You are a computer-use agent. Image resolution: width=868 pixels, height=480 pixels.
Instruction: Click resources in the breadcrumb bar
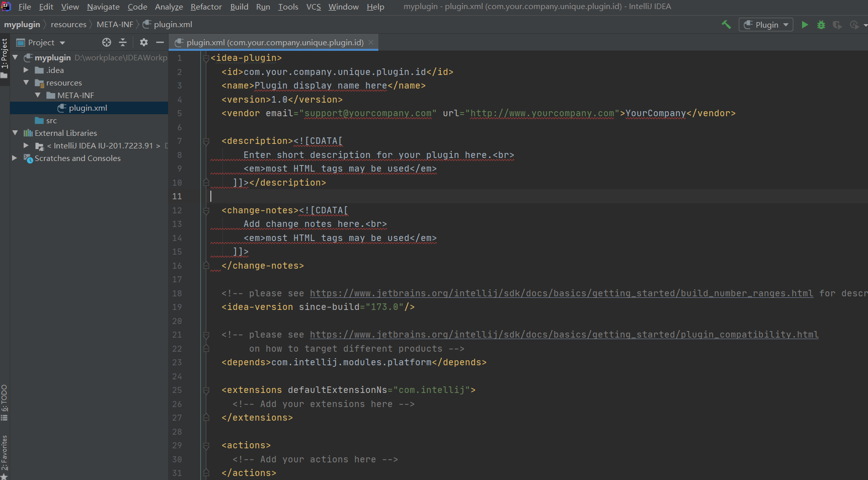[x=68, y=24]
